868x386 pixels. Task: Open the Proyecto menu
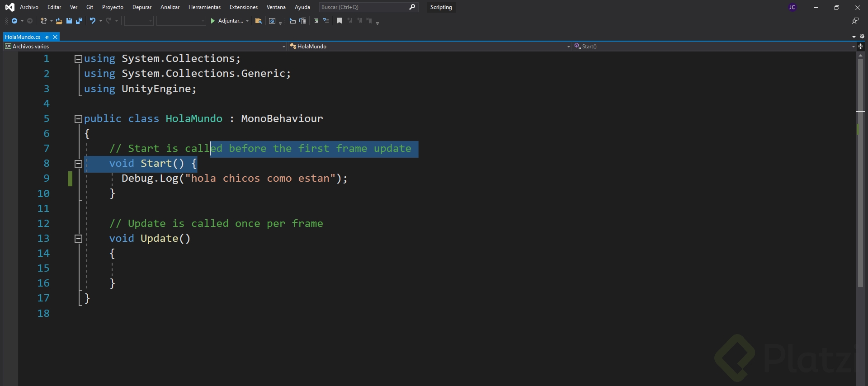[113, 7]
